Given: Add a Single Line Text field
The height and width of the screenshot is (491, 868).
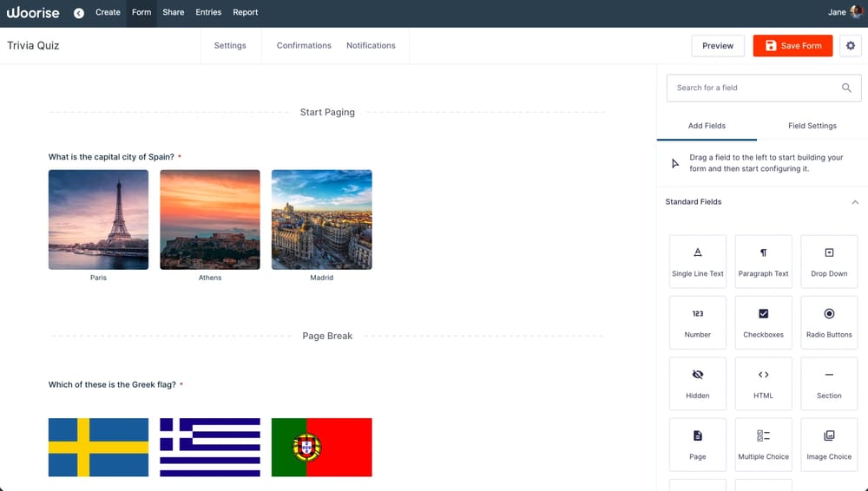Looking at the screenshot, I should coord(698,261).
